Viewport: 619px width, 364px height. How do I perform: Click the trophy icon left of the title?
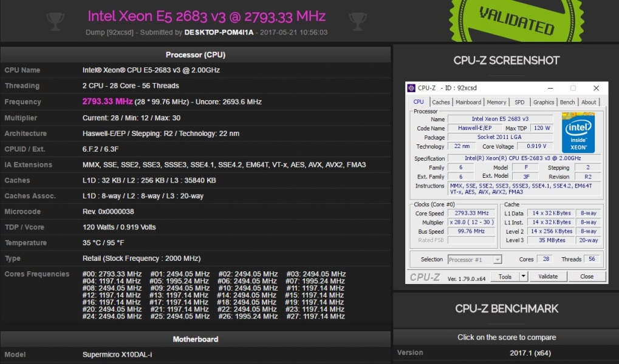[x=55, y=21]
